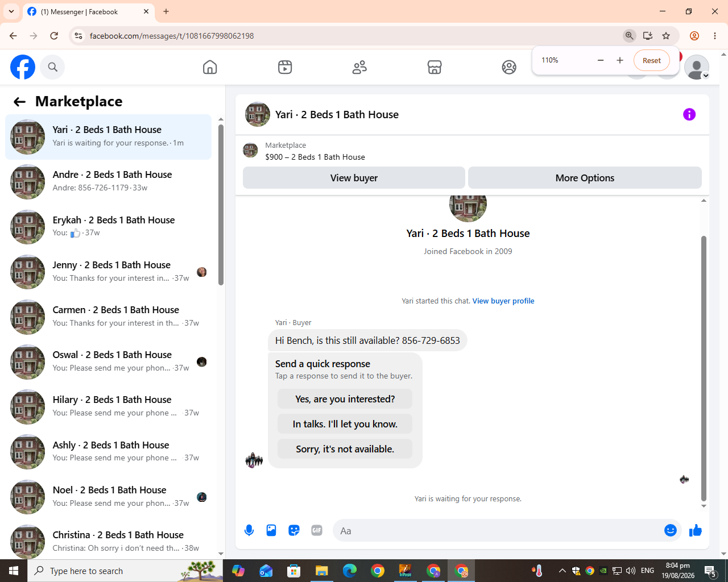Open Microsoft Store from taskbar
This screenshot has width=728, height=582.
click(x=293, y=571)
